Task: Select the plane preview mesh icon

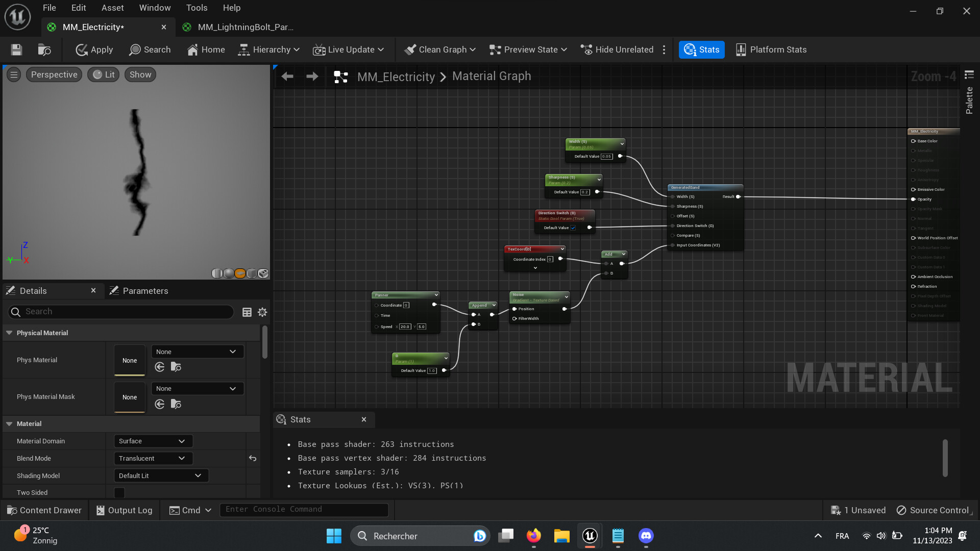Action: coord(240,273)
